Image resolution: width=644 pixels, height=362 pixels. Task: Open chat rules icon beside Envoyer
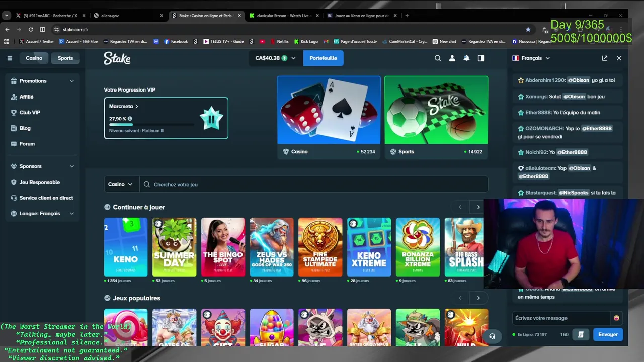point(581,334)
